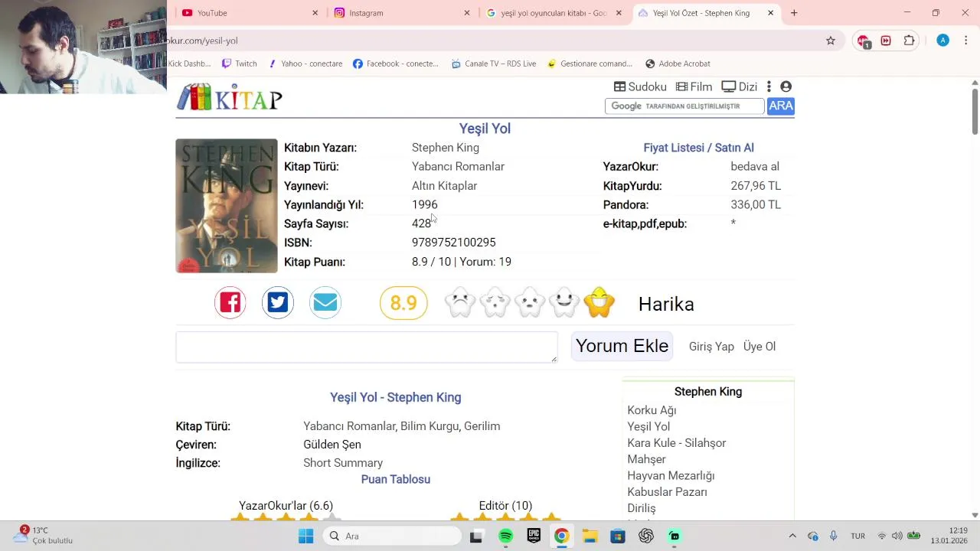Open the Mahşer book link
The image size is (980, 551).
point(646,459)
